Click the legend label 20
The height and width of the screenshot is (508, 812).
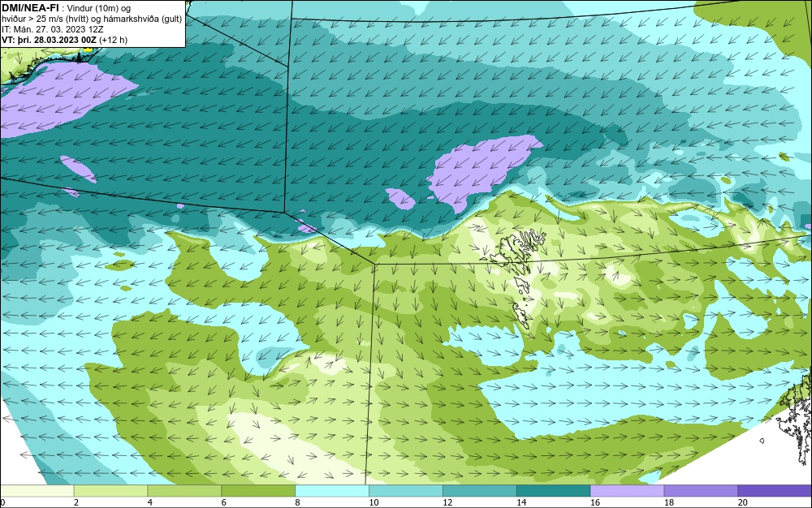click(742, 502)
